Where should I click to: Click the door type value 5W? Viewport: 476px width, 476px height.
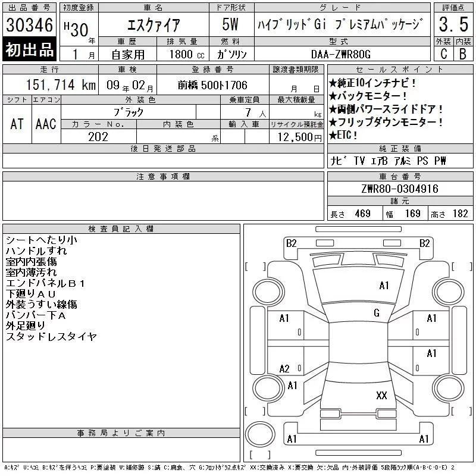[x=230, y=24]
